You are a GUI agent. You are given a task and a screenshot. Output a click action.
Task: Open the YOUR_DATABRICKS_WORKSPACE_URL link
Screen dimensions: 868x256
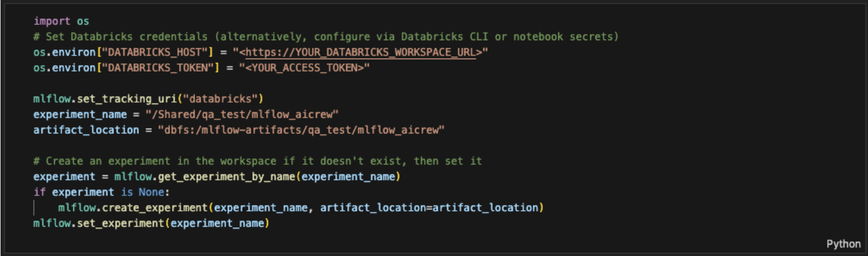[361, 53]
